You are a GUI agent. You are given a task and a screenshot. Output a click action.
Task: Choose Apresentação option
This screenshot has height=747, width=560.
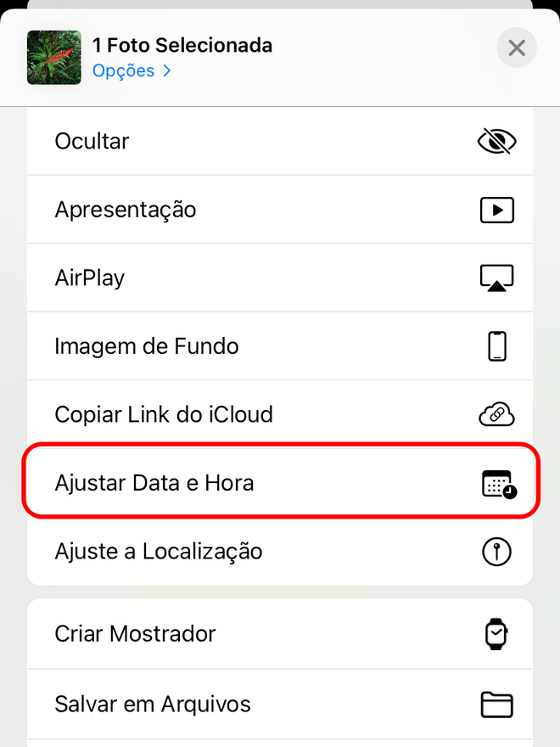(x=280, y=210)
